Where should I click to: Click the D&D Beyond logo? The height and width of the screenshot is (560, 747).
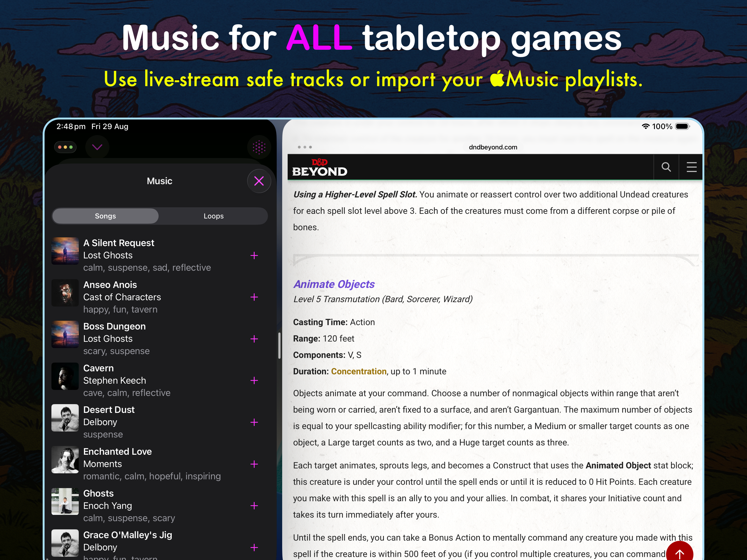(319, 168)
